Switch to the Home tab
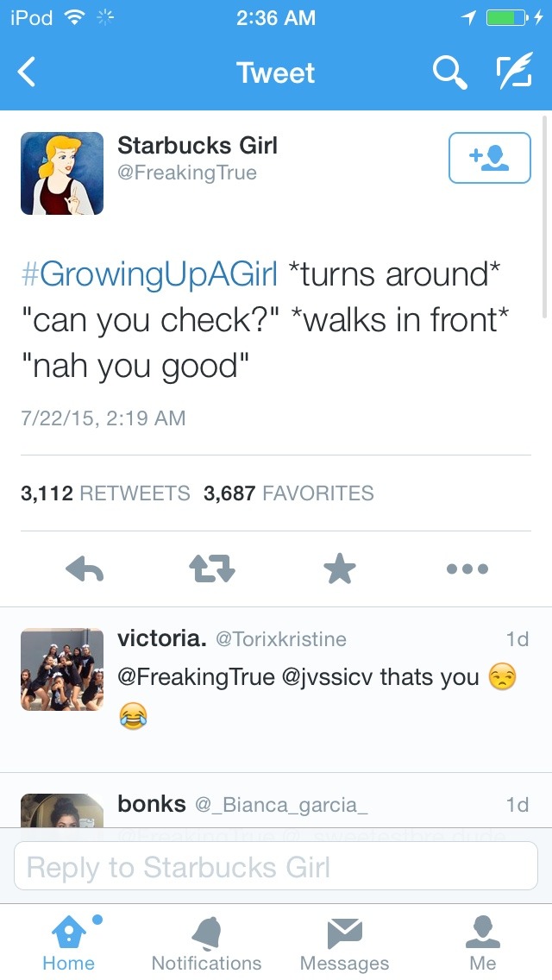The image size is (552, 980). (69, 943)
